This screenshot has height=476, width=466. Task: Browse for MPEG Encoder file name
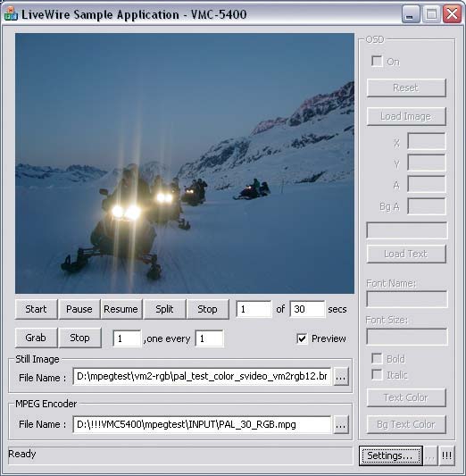click(341, 425)
